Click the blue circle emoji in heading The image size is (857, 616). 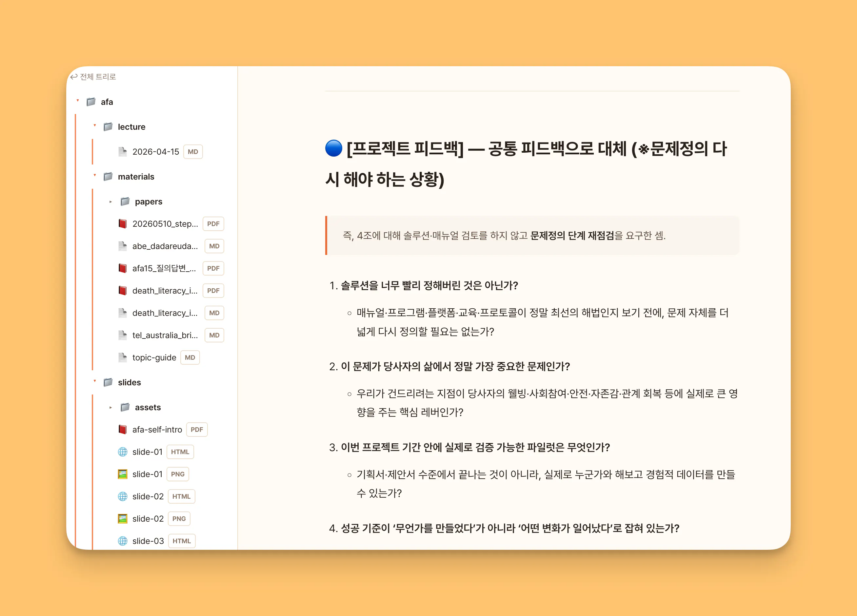click(334, 148)
